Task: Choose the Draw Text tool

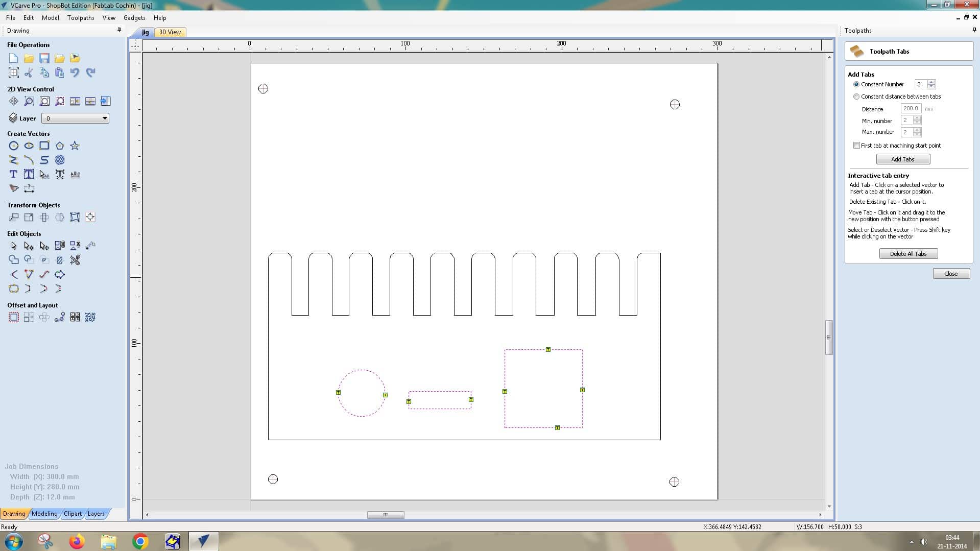Action: pyautogui.click(x=14, y=174)
